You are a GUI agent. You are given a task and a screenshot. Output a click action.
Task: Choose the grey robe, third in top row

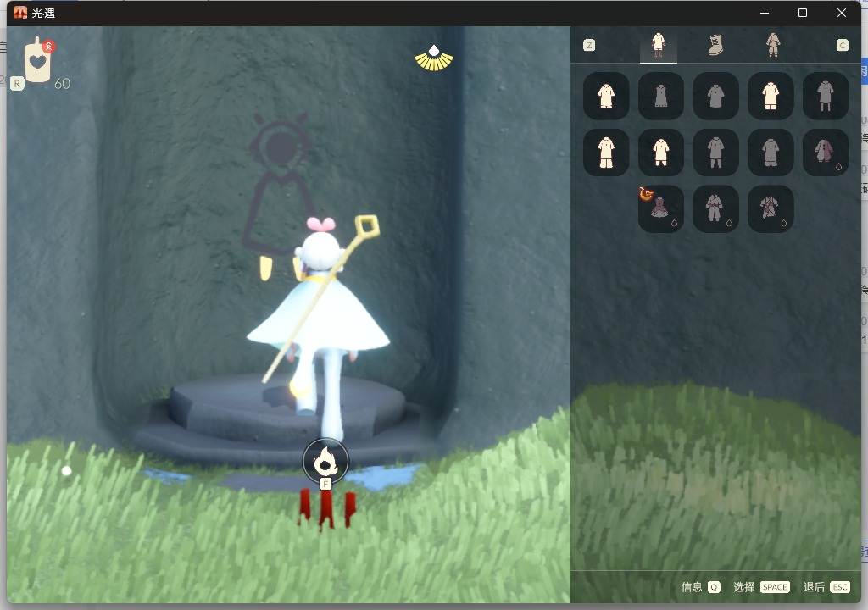715,96
